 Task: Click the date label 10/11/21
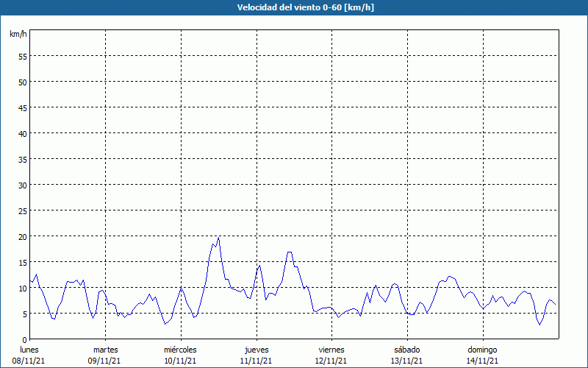tap(180, 361)
